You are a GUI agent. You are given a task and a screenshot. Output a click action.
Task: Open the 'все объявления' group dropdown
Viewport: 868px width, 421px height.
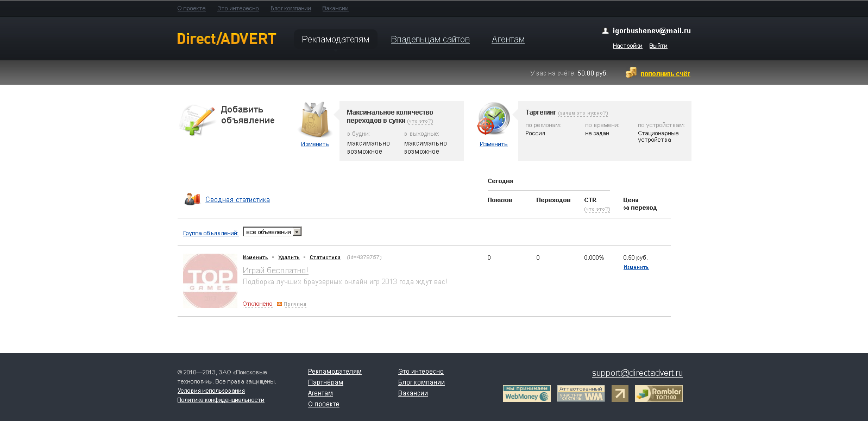(x=272, y=232)
